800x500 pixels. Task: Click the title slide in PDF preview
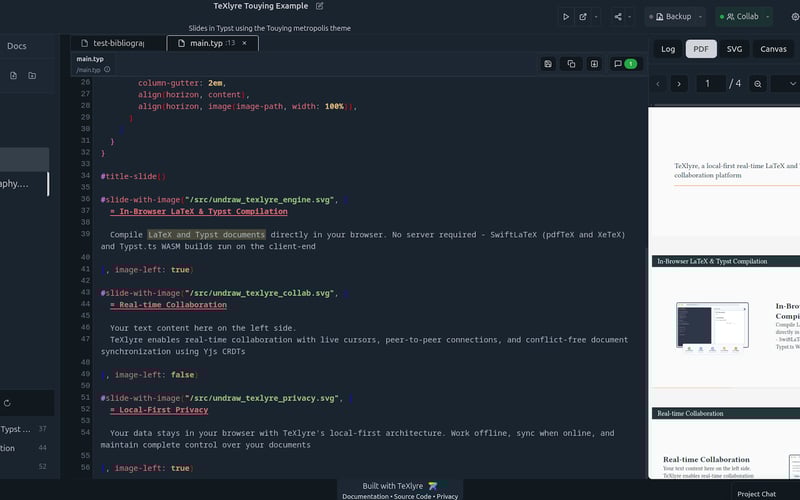[x=724, y=171]
